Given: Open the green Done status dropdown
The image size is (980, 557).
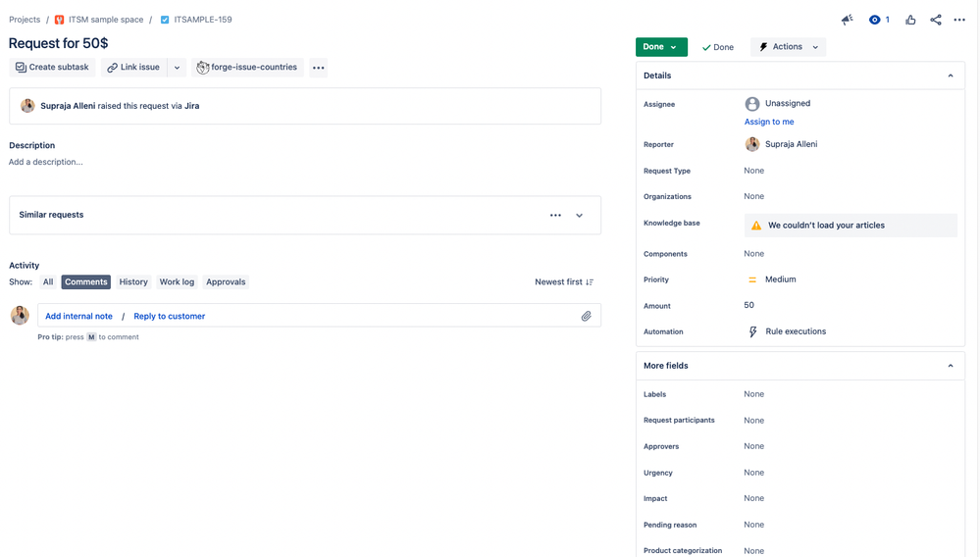Looking at the screenshot, I should (661, 47).
